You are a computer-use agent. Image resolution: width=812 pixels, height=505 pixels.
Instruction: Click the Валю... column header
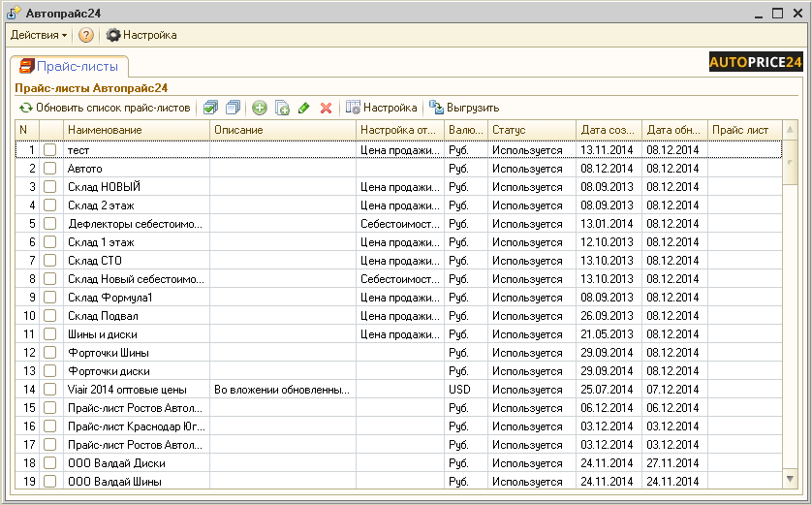point(466,130)
